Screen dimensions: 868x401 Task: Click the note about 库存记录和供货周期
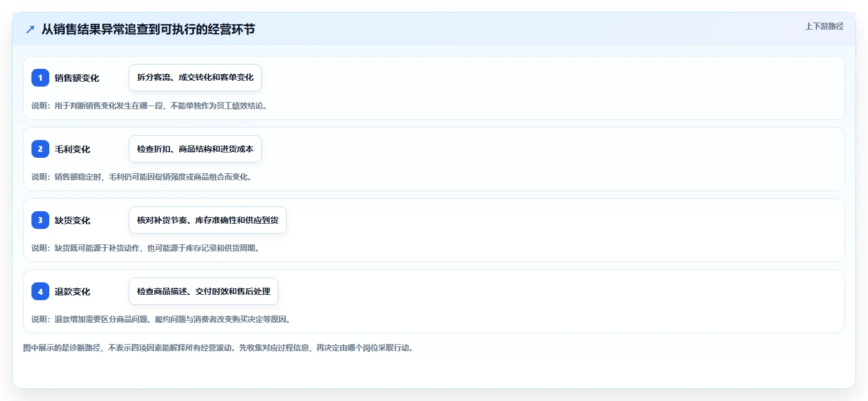tap(145, 248)
